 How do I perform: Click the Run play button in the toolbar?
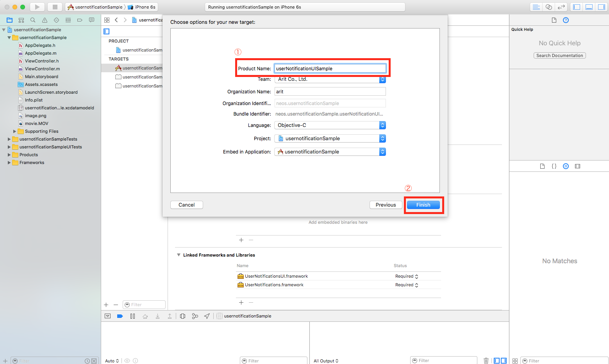(37, 7)
